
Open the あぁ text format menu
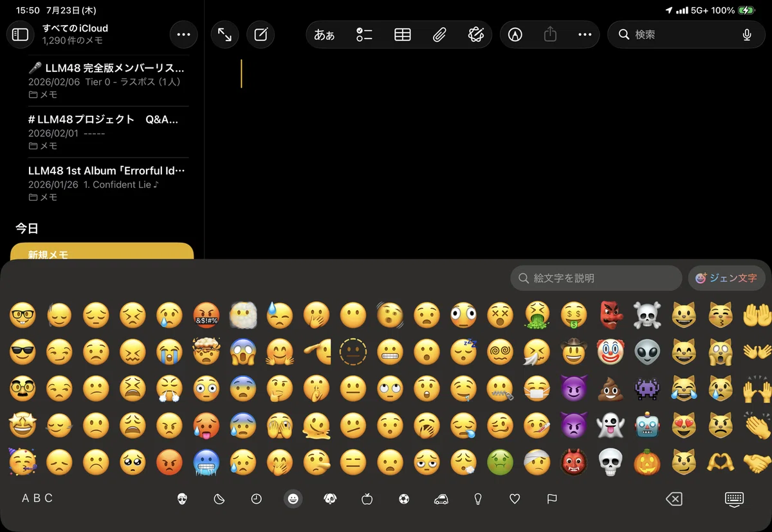[x=324, y=35]
